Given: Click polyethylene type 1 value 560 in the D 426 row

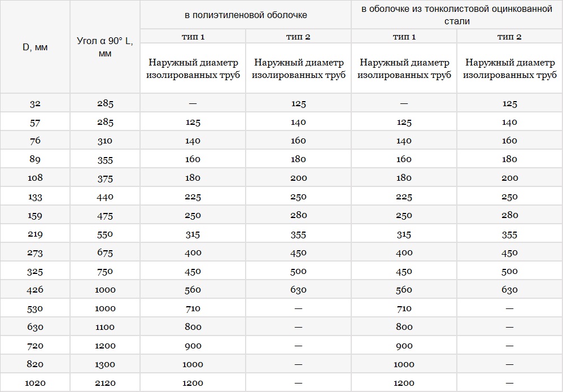Looking at the screenshot, I should [193, 290].
